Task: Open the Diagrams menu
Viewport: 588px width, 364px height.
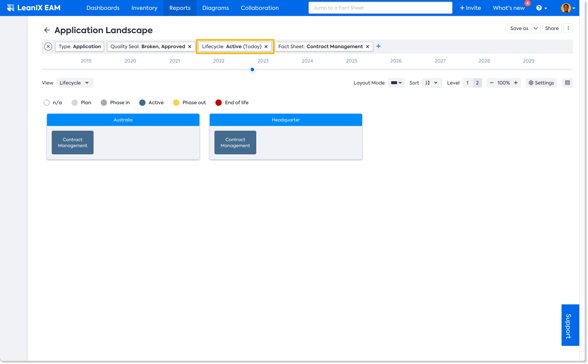Action: point(216,8)
